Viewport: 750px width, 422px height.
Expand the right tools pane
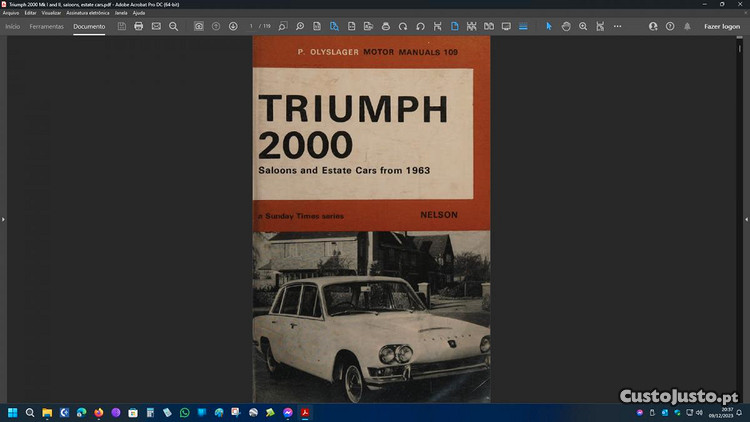746,218
